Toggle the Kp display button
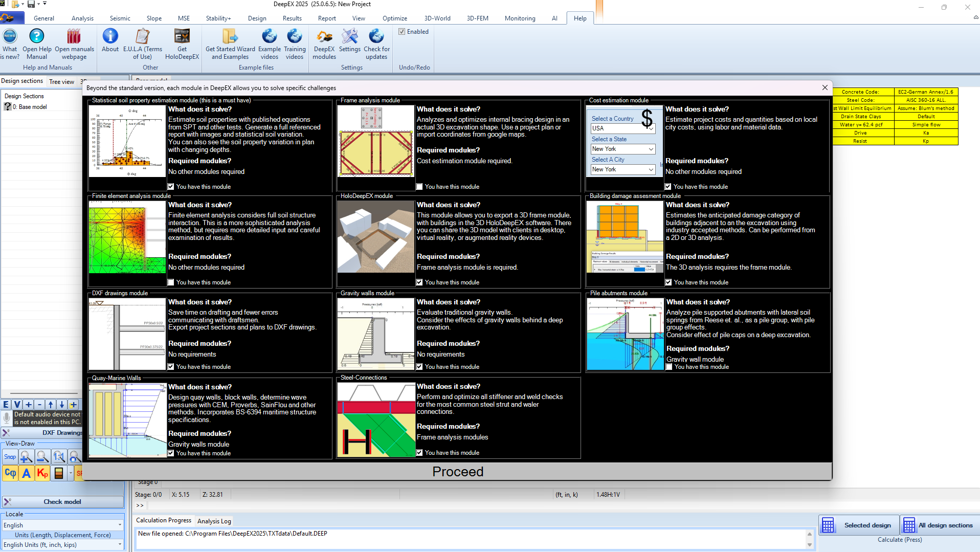Image resolution: width=980 pixels, height=552 pixels. point(43,473)
